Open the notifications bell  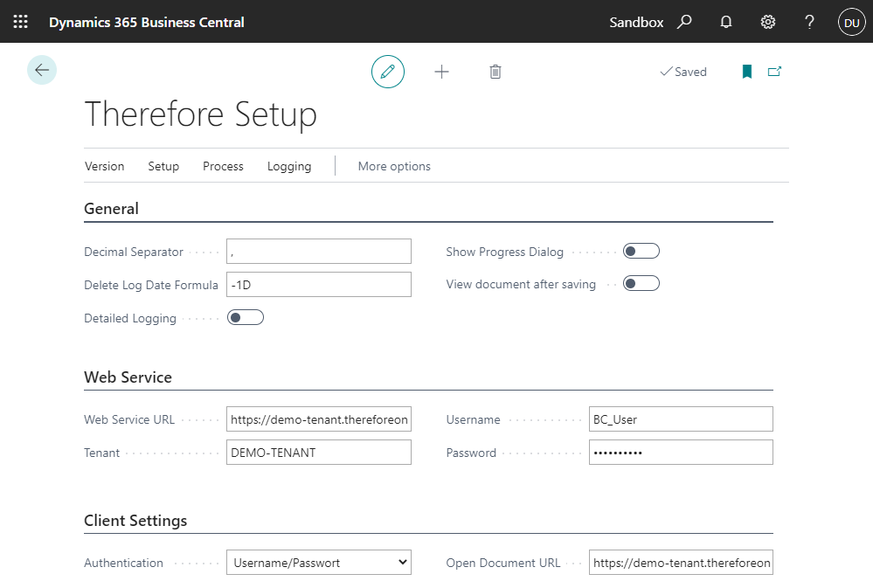(x=726, y=22)
